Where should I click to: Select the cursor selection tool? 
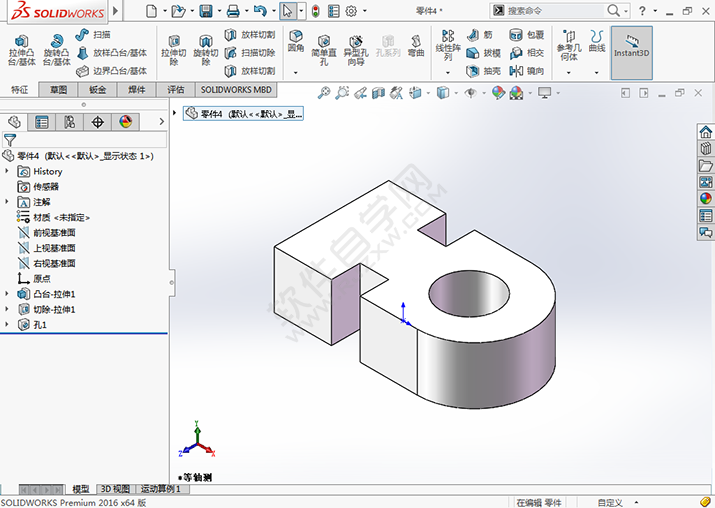point(287,10)
